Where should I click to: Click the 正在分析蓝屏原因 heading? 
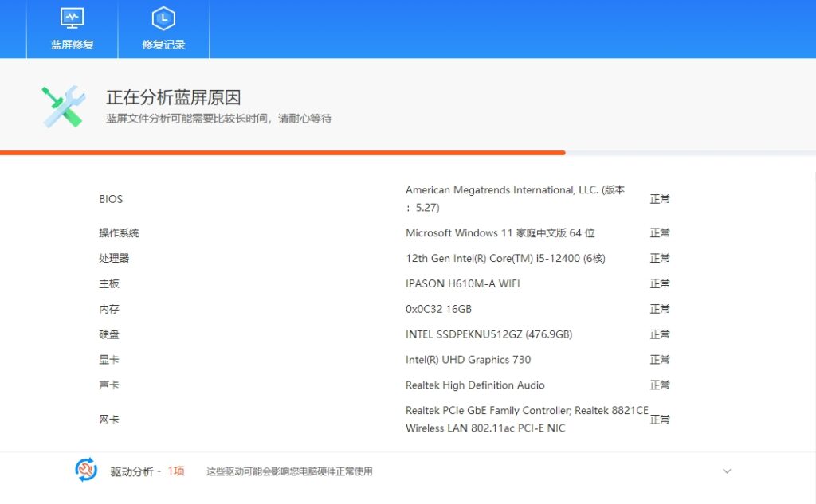(174, 98)
